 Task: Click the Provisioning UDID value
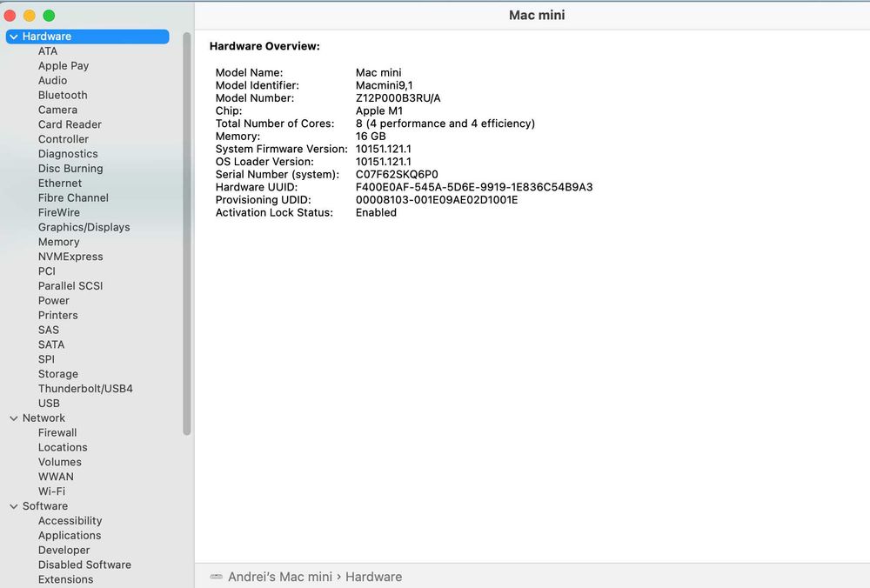tap(437, 200)
